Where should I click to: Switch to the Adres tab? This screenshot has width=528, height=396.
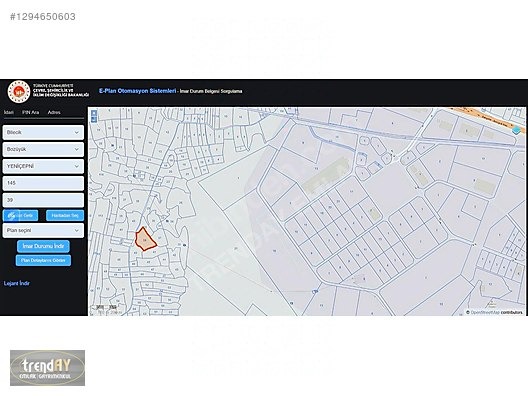click(54, 112)
